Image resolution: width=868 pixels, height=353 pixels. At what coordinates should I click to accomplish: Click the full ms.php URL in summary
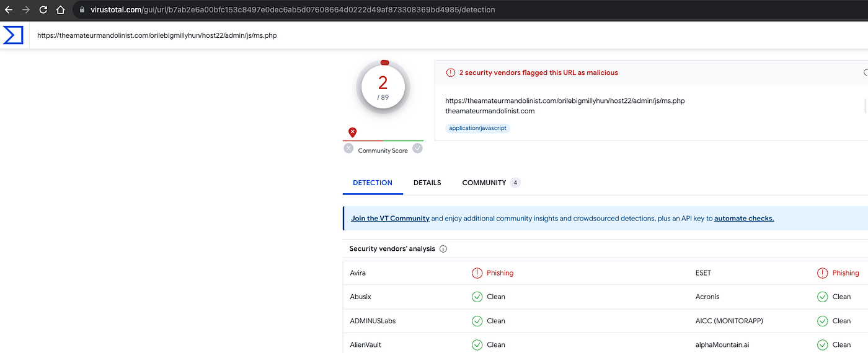click(565, 100)
